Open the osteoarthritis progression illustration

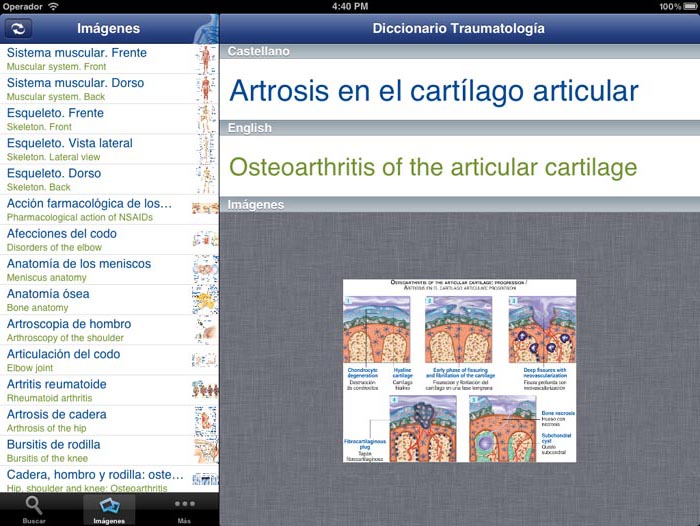pos(459,371)
